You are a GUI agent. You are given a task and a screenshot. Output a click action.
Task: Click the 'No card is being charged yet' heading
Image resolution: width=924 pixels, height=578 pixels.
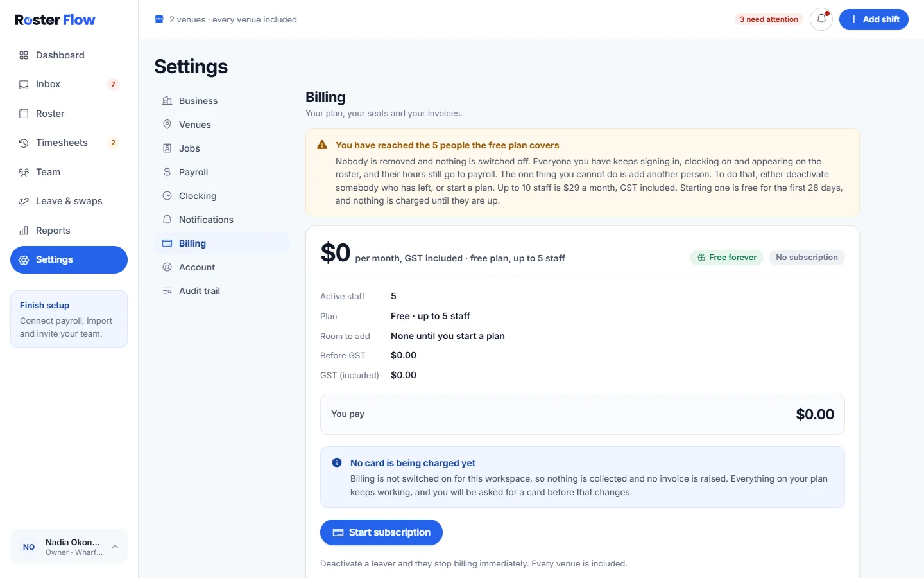point(413,463)
